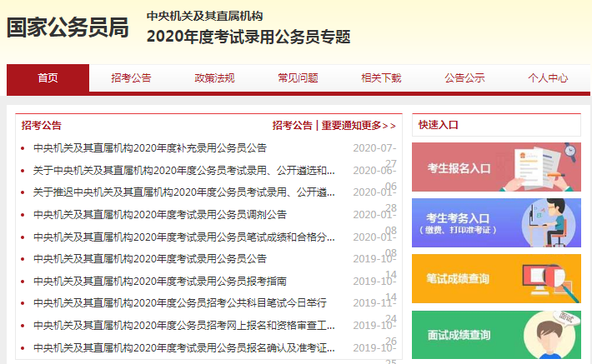Screen dimensions: 592x364
Task: Open the 公务员考试录用、公开遴选和... notice
Action: [184, 171]
